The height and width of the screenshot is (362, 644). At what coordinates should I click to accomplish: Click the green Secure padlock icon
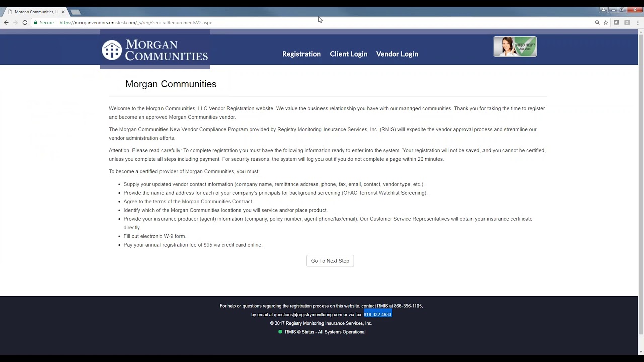click(36, 23)
